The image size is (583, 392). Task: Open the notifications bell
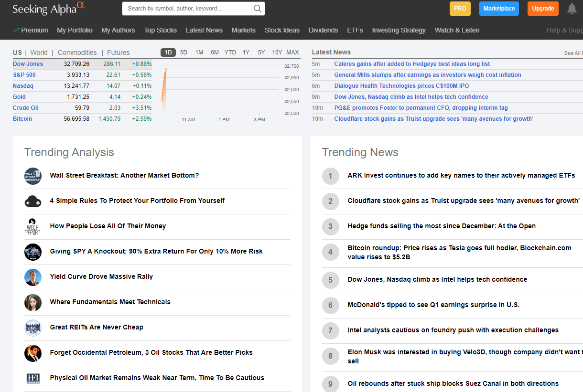pos(572,9)
